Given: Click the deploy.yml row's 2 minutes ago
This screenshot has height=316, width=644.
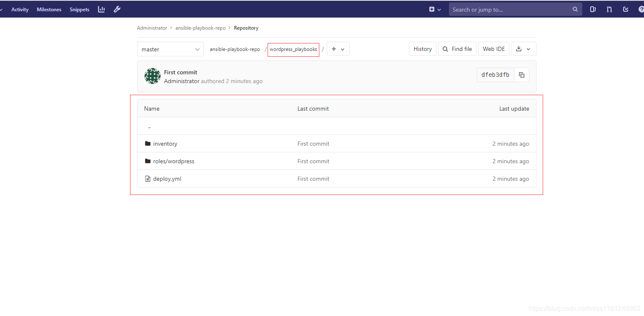Looking at the screenshot, I should click(511, 179).
